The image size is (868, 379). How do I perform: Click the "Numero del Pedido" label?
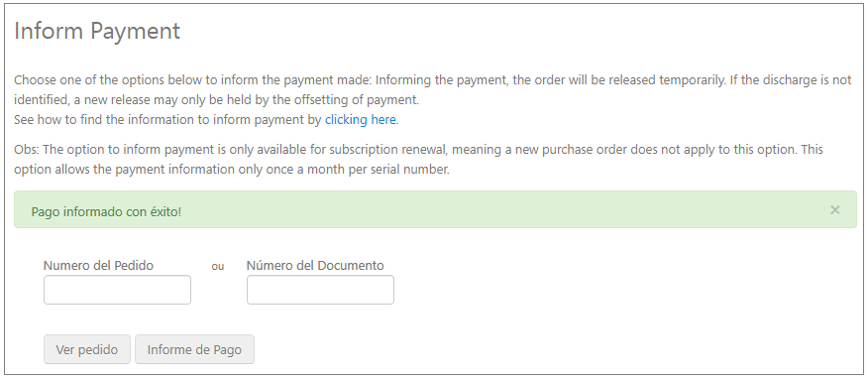pos(98,266)
